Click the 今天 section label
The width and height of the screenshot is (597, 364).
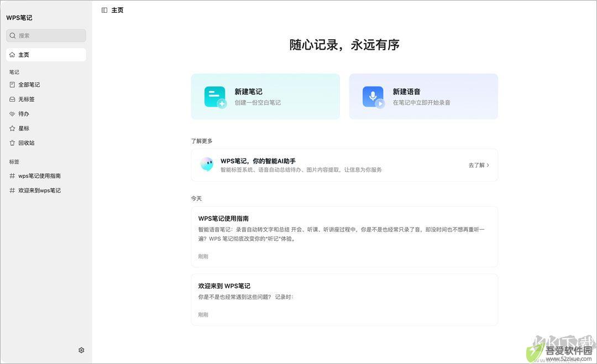pyautogui.click(x=196, y=198)
